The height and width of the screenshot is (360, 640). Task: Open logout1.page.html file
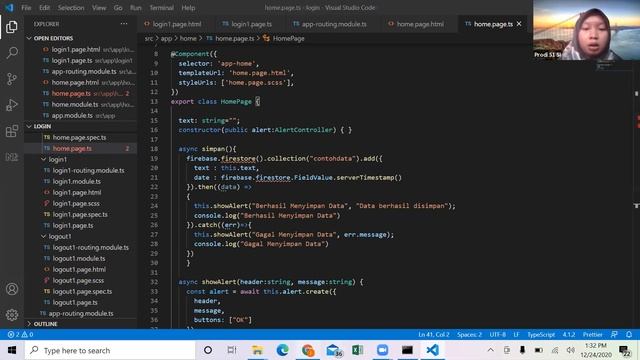pyautogui.click(x=79, y=269)
